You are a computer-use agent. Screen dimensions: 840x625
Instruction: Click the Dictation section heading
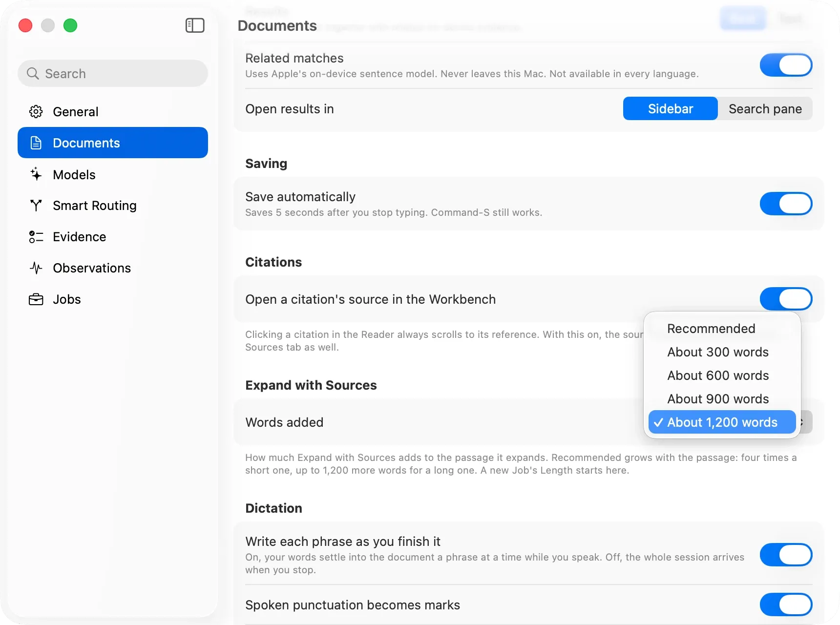tap(273, 508)
